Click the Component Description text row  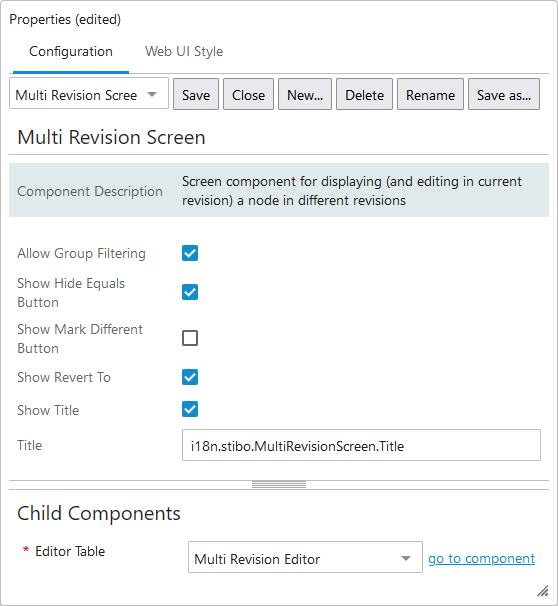coord(279,190)
